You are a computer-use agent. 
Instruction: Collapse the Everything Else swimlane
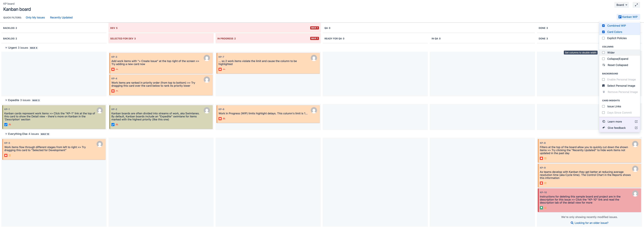(6, 134)
